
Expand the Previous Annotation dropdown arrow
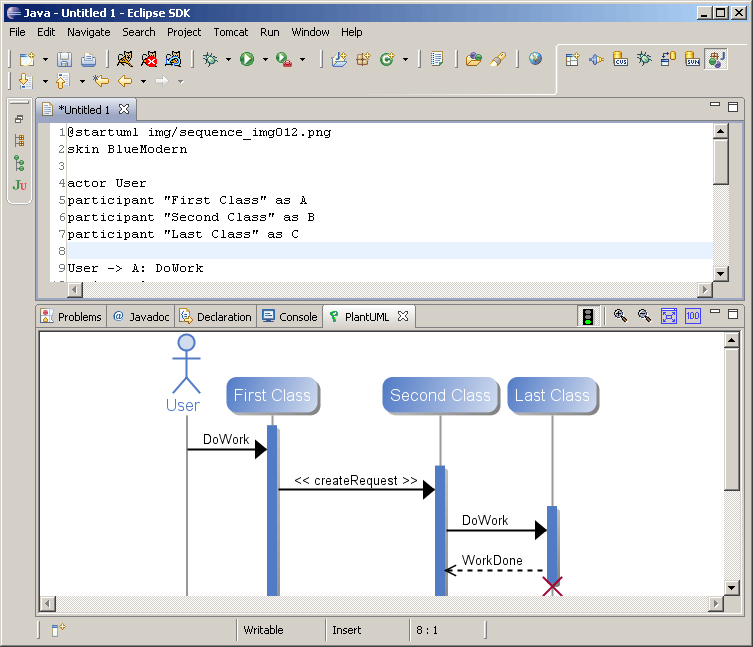(82, 82)
